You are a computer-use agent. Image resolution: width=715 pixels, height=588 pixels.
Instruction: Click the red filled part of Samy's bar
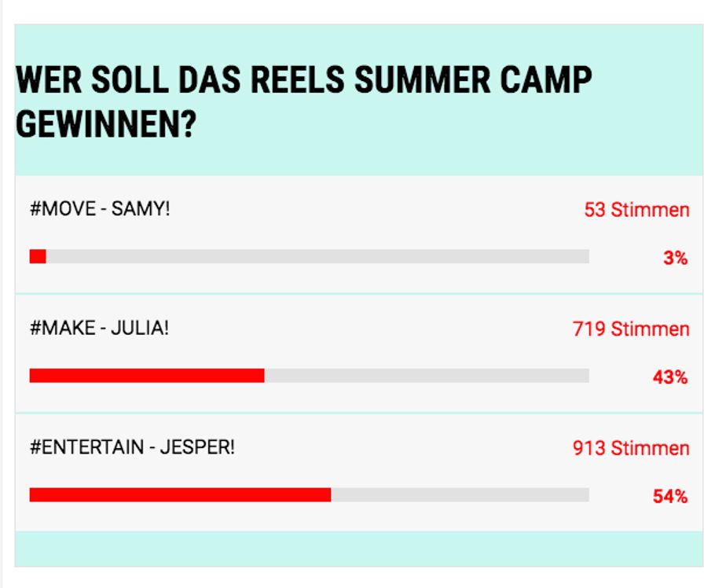tap(38, 256)
